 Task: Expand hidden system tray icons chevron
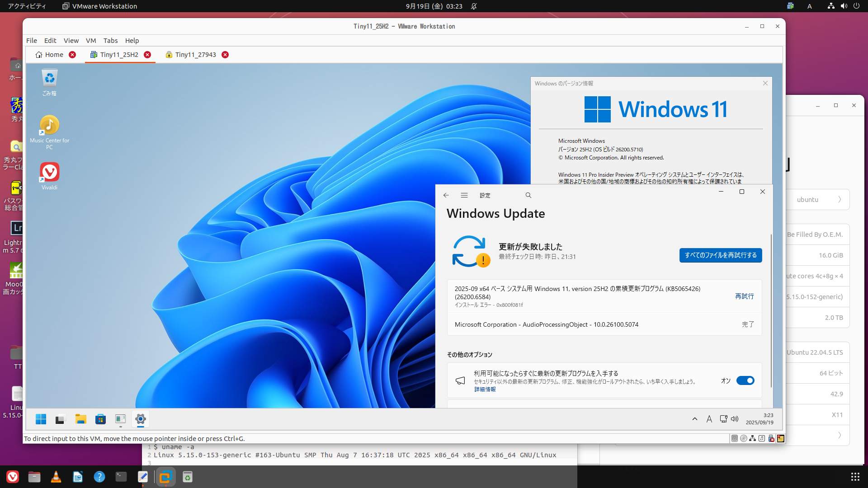(x=694, y=419)
